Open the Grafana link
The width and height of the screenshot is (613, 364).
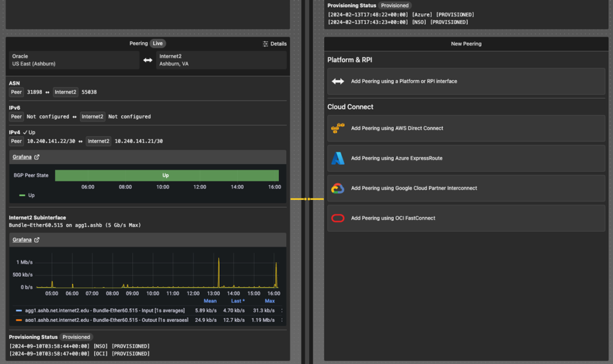(x=22, y=156)
